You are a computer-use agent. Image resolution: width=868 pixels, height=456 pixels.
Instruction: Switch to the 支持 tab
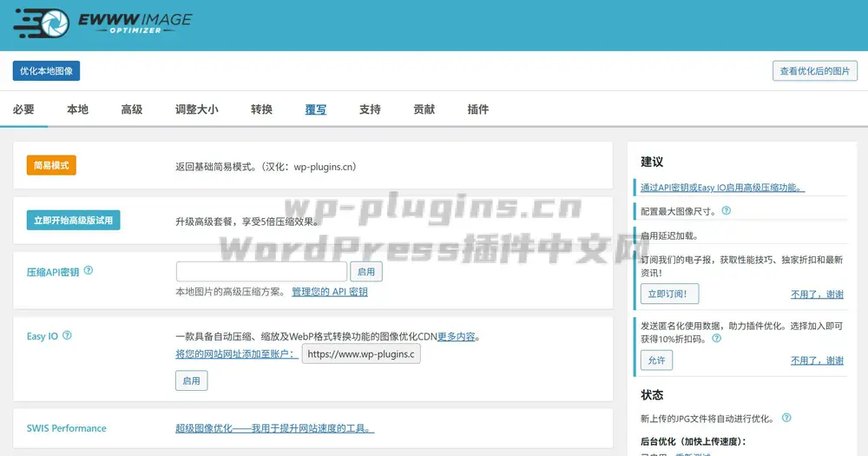pyautogui.click(x=370, y=109)
